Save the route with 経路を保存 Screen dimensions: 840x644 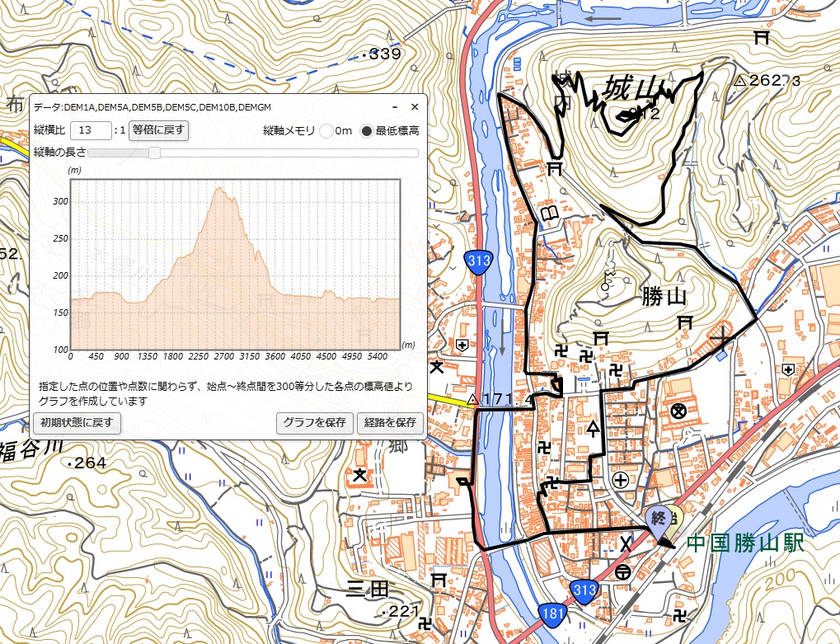click(x=389, y=423)
